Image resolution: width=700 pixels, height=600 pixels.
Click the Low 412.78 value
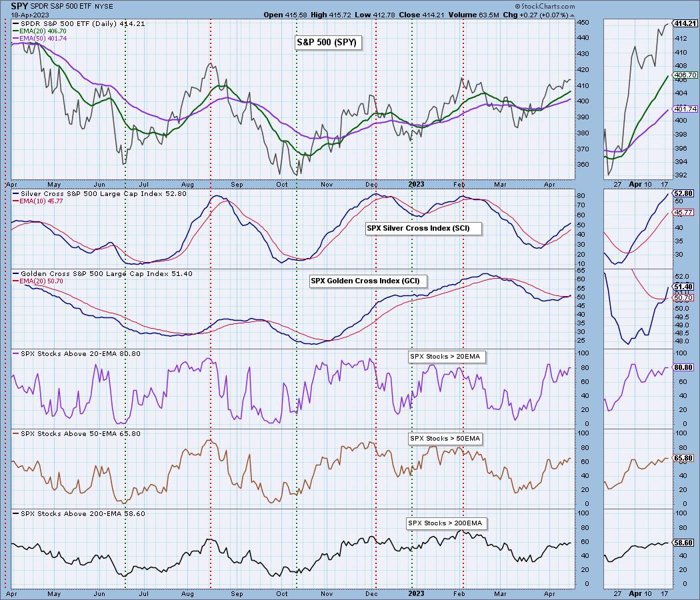[x=375, y=15]
